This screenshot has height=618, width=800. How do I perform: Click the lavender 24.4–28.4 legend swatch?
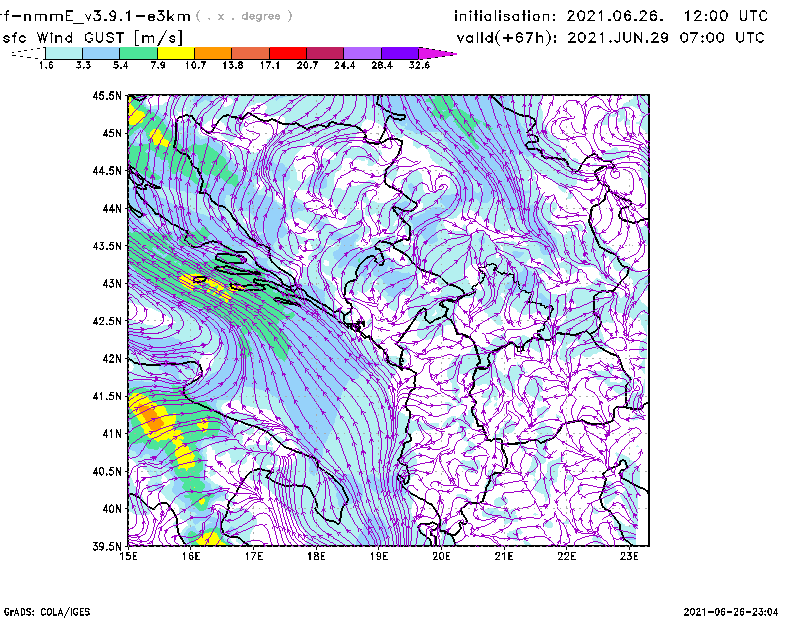pyautogui.click(x=362, y=53)
